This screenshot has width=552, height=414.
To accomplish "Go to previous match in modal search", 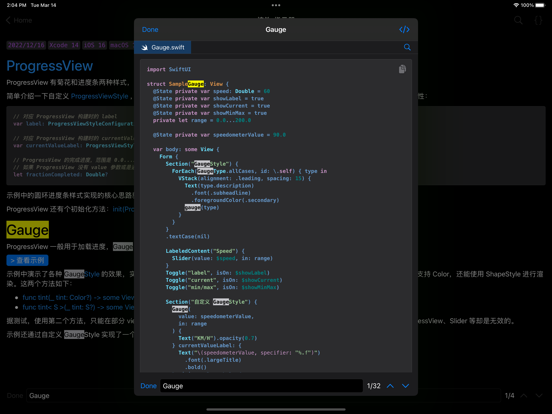I will pyautogui.click(x=390, y=386).
